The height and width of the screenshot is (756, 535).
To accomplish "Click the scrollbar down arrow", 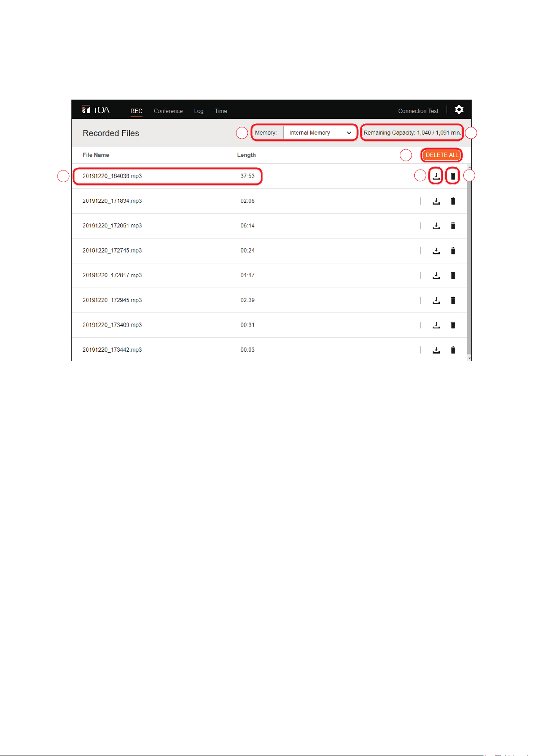I will (469, 358).
